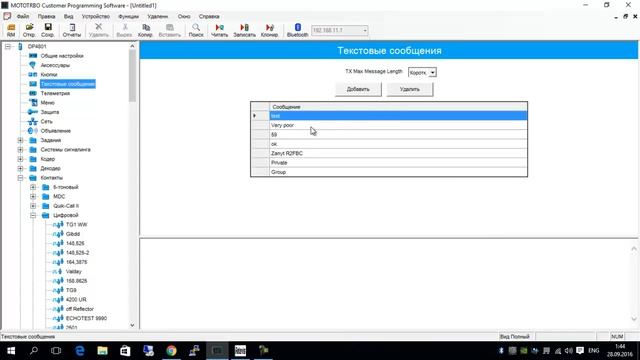Open the Функции menu
Viewport: 640px width, 360px height.
[129, 17]
